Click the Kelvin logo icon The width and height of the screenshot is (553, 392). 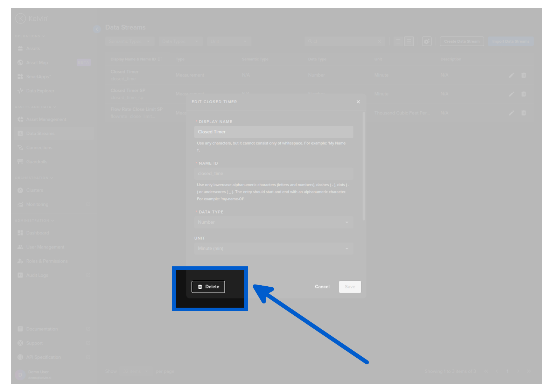tap(21, 18)
